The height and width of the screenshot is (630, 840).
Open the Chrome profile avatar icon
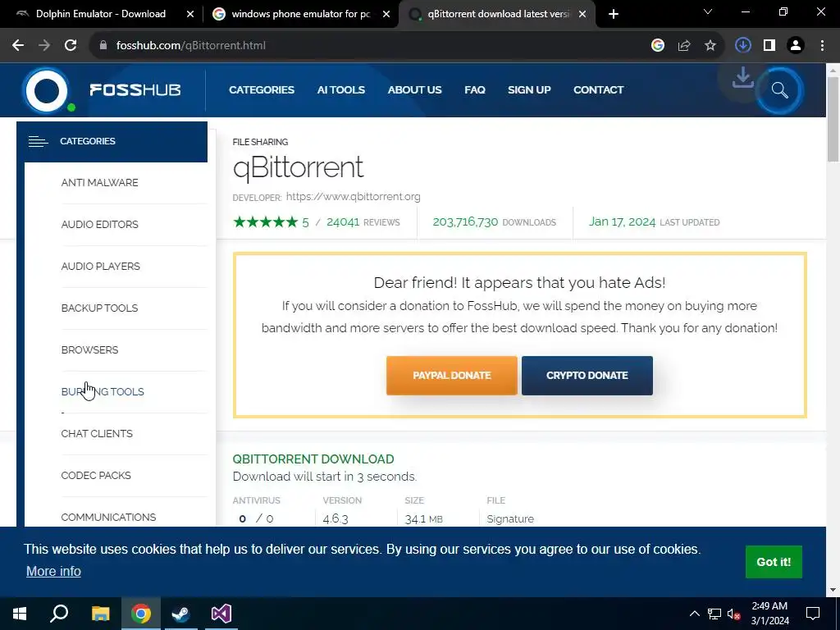coord(796,46)
